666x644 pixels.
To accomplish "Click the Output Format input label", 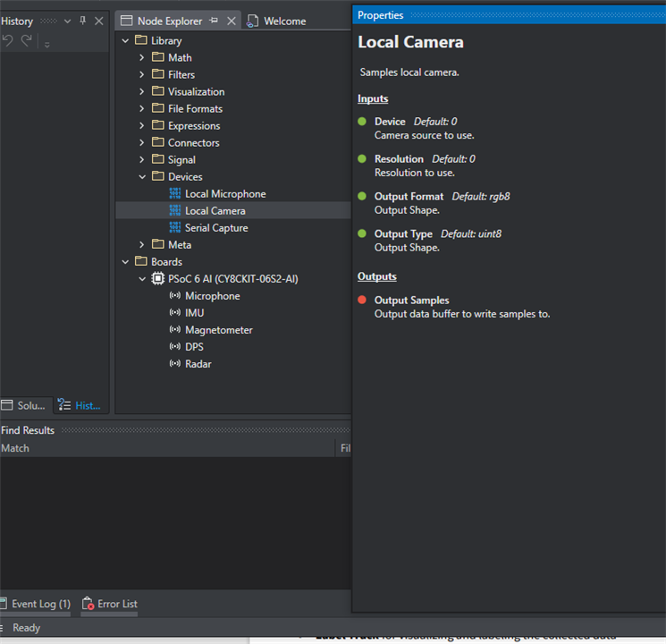I will (409, 197).
